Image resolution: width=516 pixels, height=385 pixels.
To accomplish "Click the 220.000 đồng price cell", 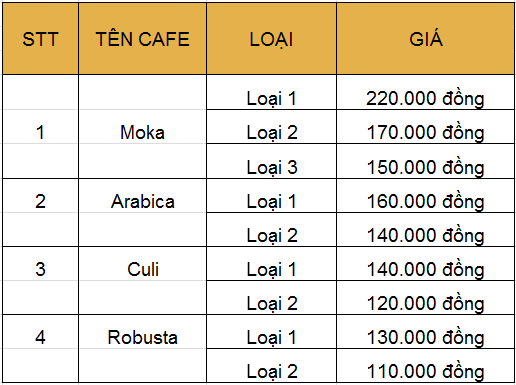I will click(425, 92).
